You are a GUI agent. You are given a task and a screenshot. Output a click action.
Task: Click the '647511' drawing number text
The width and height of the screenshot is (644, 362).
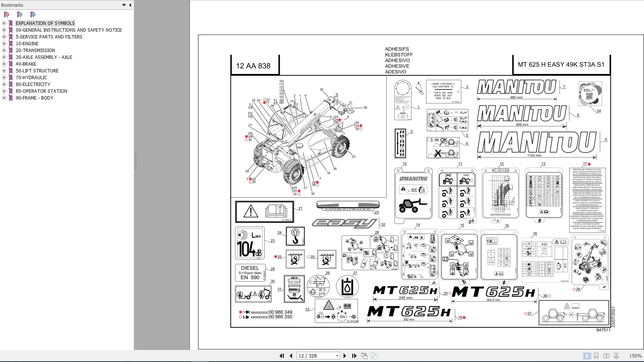point(604,330)
